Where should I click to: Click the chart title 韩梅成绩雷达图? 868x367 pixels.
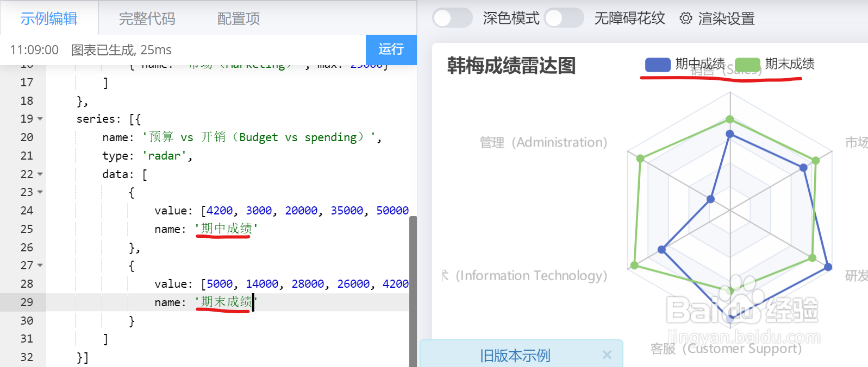(511, 66)
